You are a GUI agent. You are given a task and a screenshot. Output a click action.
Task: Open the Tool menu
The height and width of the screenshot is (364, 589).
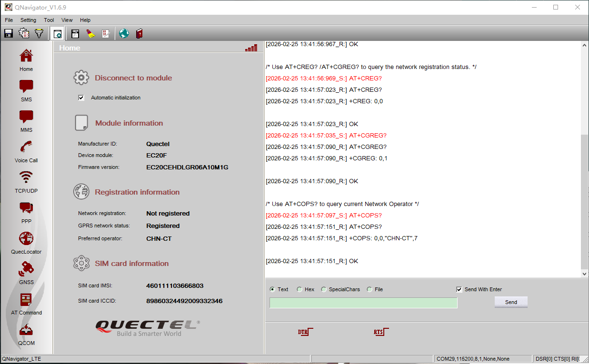(x=49, y=20)
